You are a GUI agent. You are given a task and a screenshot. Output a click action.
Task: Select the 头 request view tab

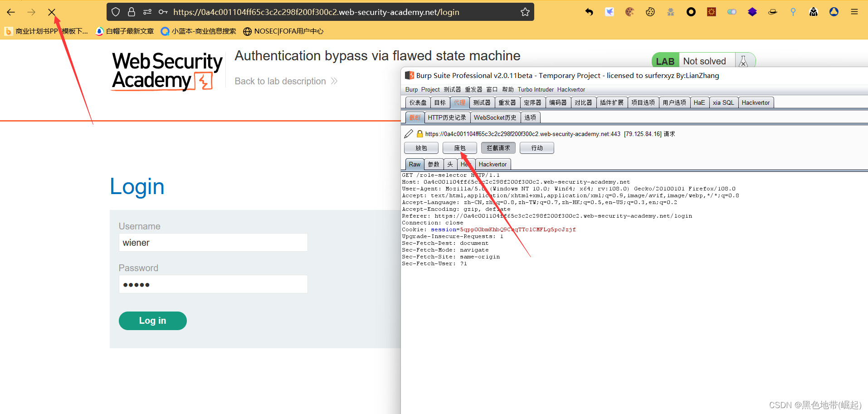[x=450, y=164]
